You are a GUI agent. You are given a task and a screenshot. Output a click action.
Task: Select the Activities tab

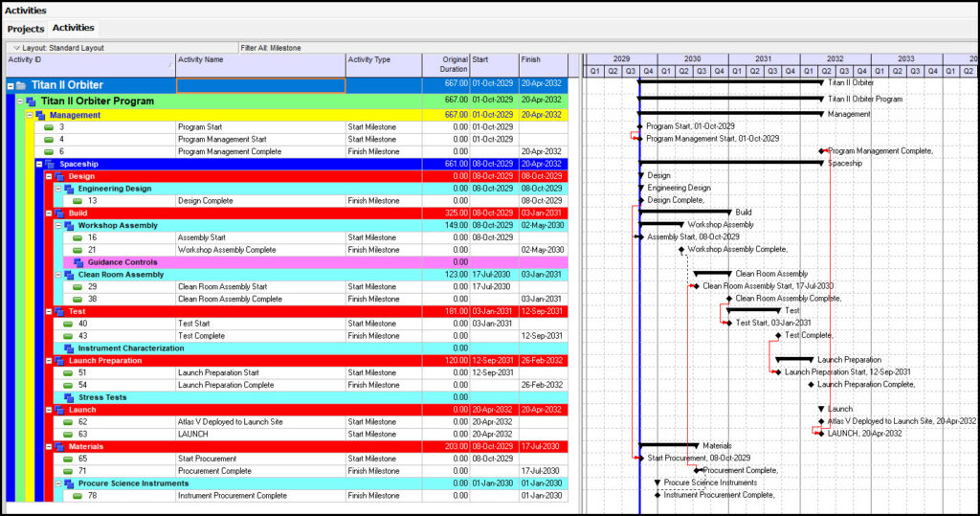[73, 28]
